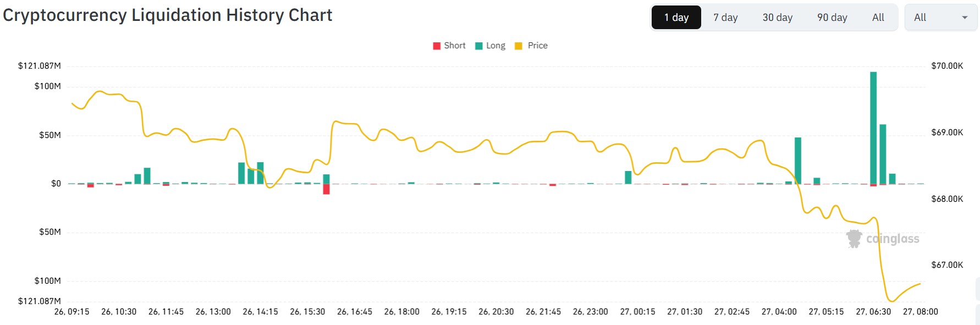Viewport: 980px width, 325px height.
Task: Click the teal Long legend color square
Action: [x=479, y=46]
